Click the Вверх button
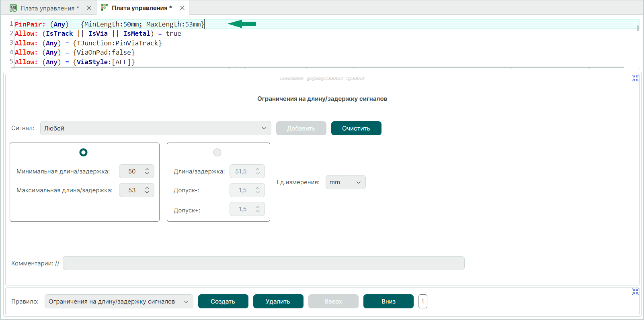644x320 pixels. click(333, 302)
